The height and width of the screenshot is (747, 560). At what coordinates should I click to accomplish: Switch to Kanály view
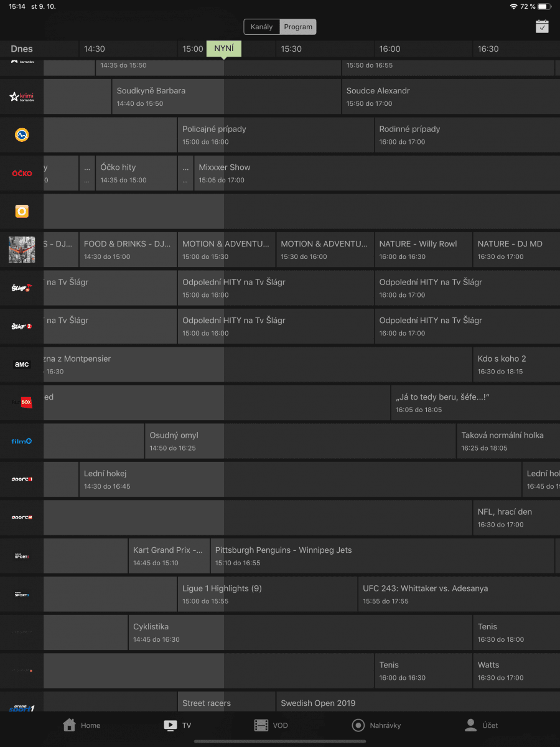(262, 27)
